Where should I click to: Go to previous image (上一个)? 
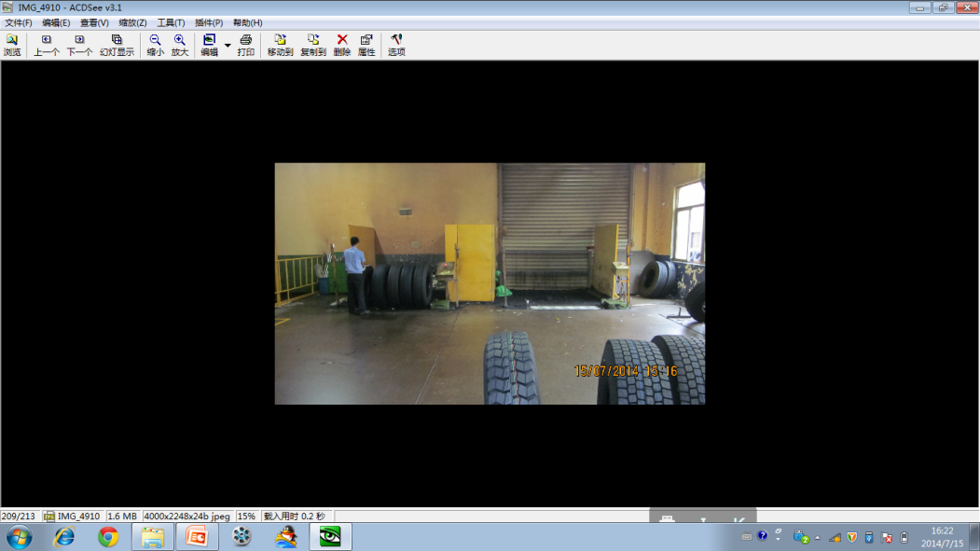pos(47,45)
